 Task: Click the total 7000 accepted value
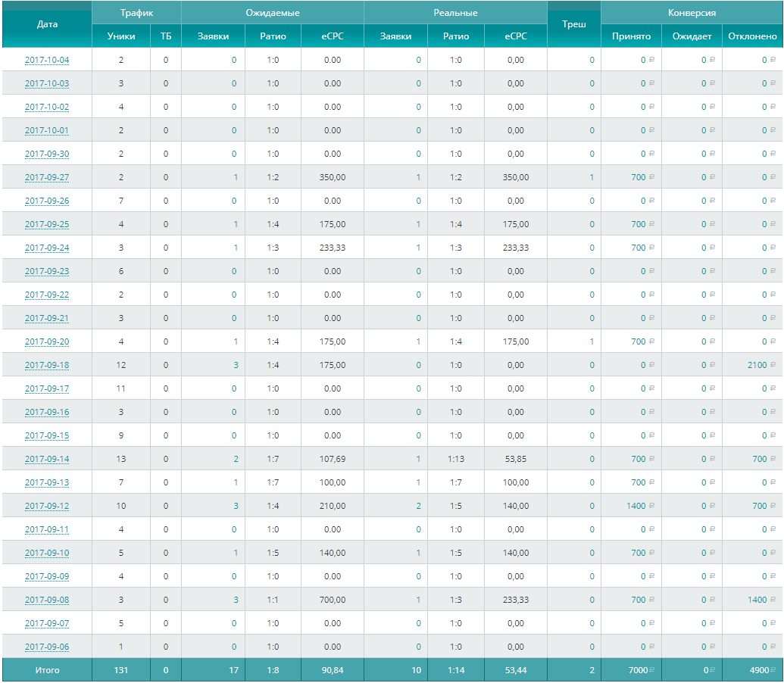click(x=638, y=671)
